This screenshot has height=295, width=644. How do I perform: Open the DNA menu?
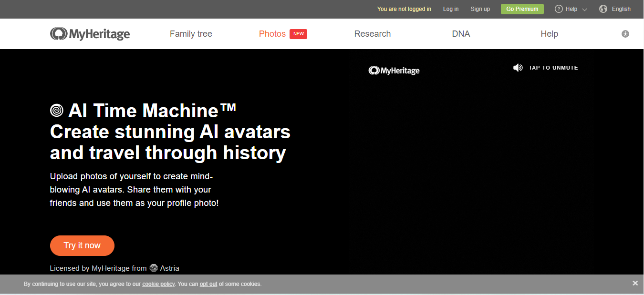click(461, 34)
